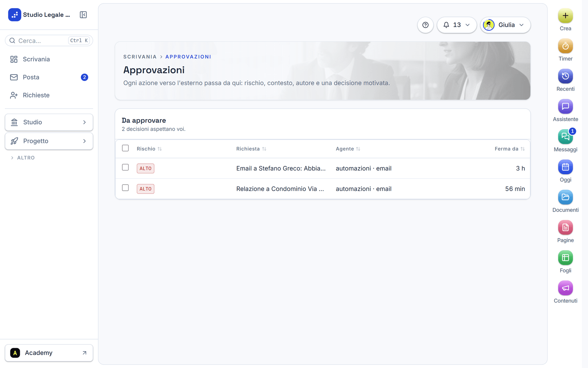Open the Contenuti megaphone icon
588x368 pixels.
(565, 288)
